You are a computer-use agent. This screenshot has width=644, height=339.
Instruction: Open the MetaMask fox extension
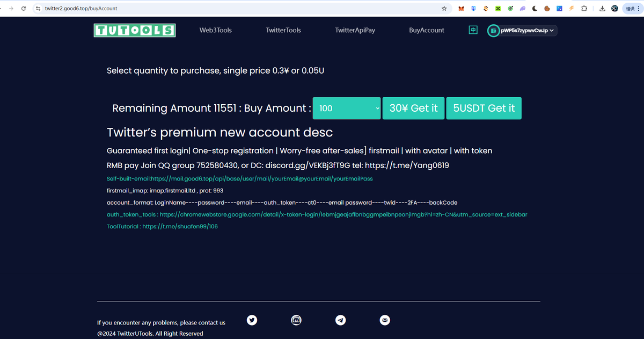pos(462,9)
